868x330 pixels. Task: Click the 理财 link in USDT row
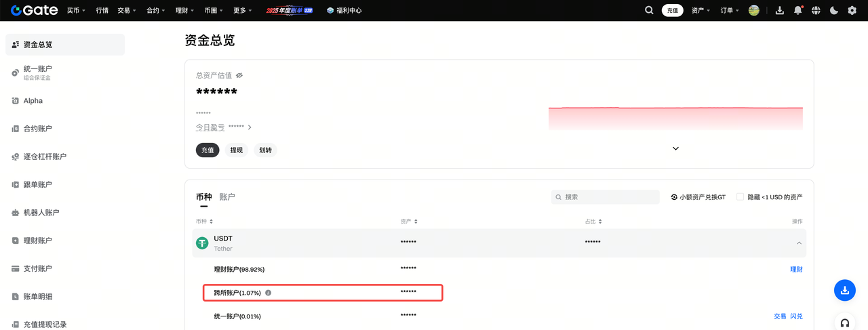click(x=796, y=269)
